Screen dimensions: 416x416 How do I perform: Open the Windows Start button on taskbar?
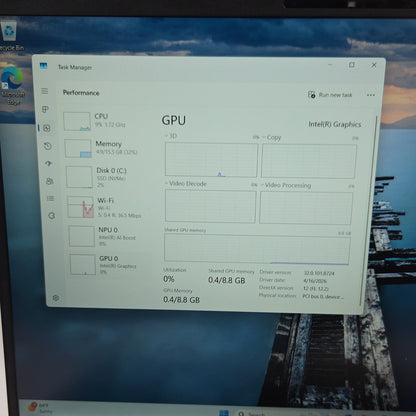[224, 413]
